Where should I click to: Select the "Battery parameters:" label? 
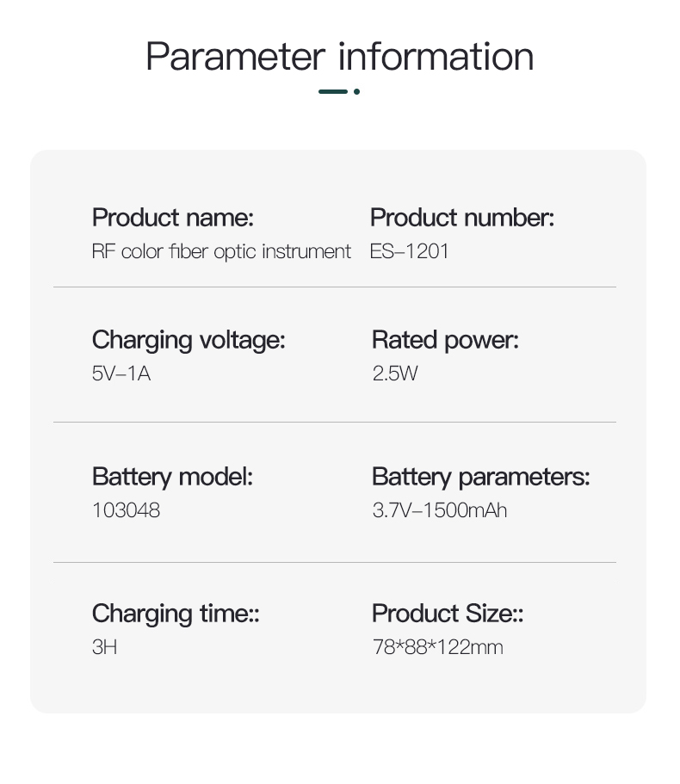click(480, 476)
